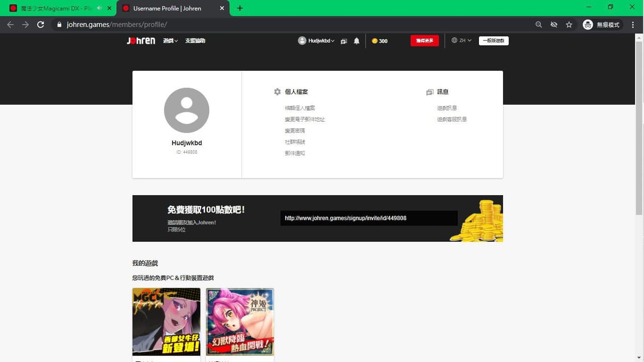Image resolution: width=644 pixels, height=362 pixels.
Task: Open the ZH language dropdown
Action: click(x=461, y=41)
